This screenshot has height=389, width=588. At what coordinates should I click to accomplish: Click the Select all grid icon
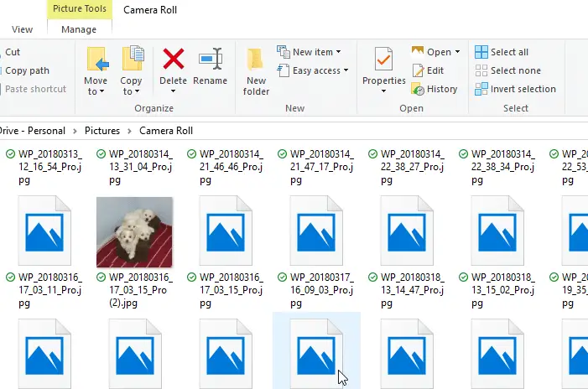point(481,52)
